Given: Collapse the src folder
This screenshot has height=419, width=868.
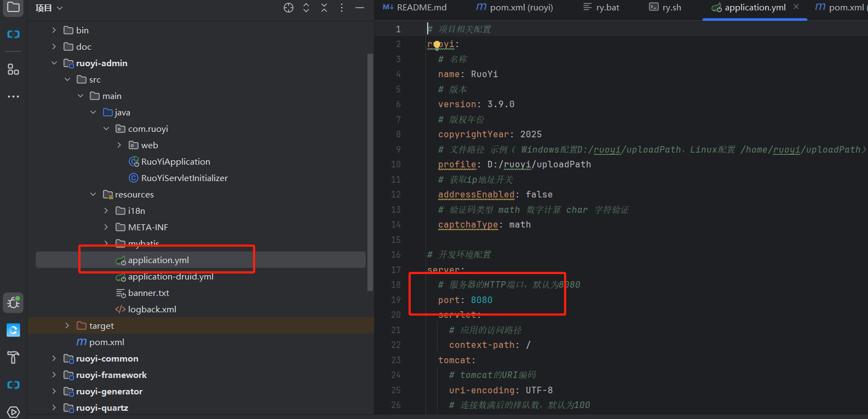Looking at the screenshot, I should (67, 79).
